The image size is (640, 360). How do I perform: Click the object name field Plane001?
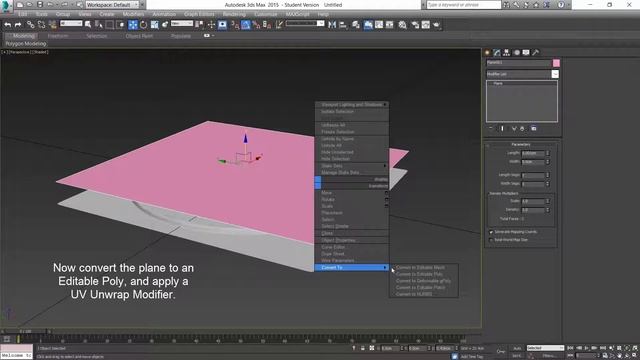click(x=518, y=63)
